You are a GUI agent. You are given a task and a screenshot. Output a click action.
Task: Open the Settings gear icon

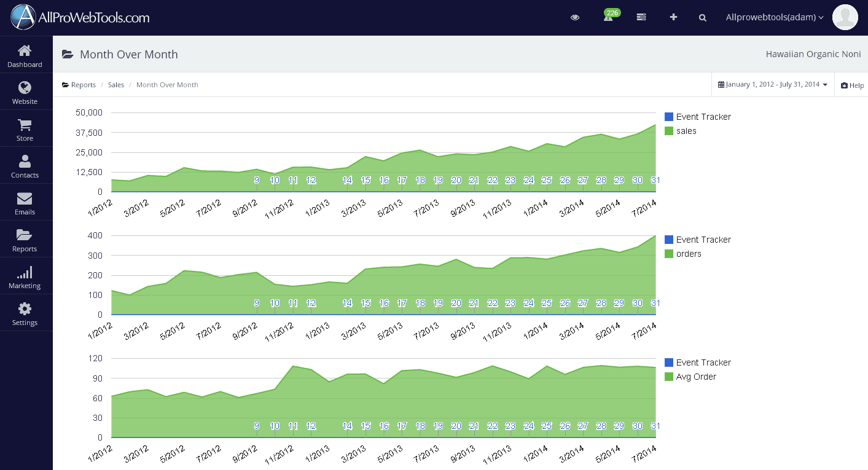click(x=25, y=309)
